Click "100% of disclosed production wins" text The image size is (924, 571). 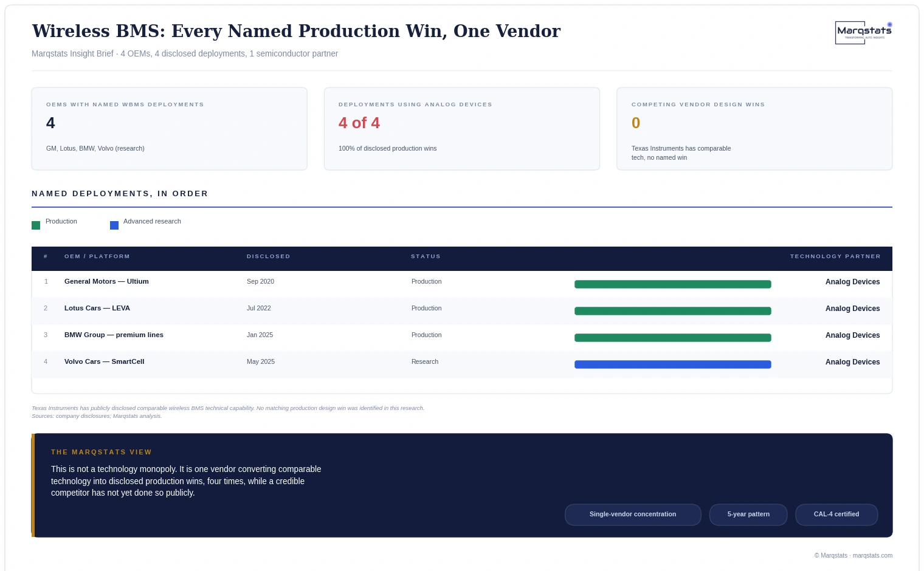coord(388,148)
